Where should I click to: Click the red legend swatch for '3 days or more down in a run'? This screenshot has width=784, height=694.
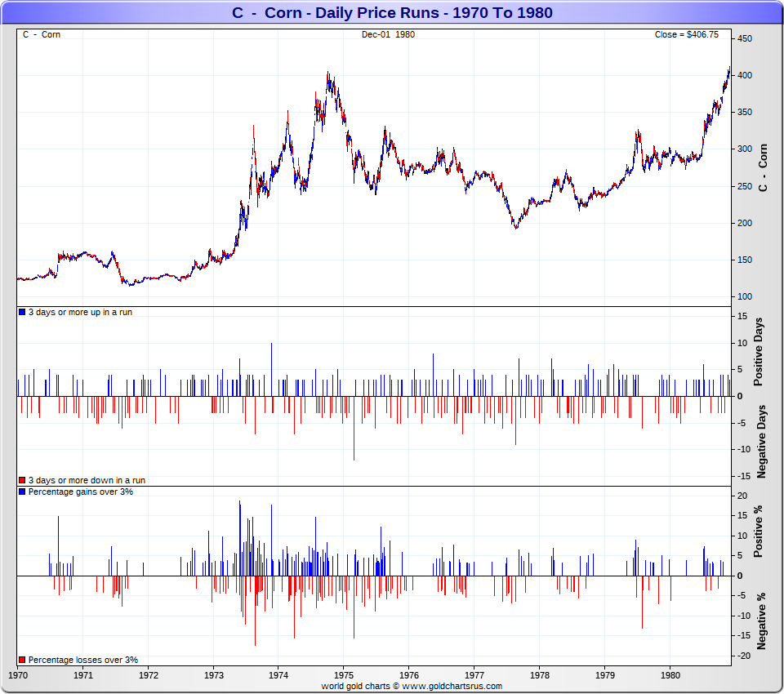click(22, 480)
